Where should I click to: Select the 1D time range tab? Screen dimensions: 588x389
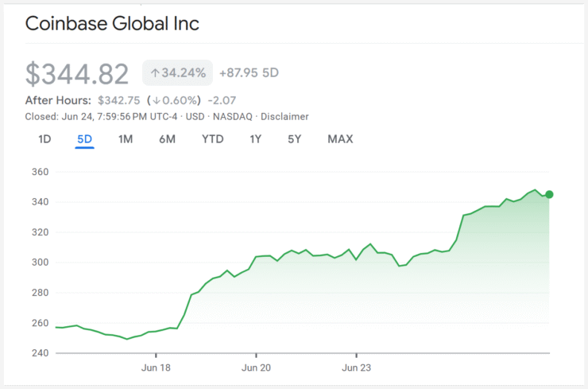44,139
